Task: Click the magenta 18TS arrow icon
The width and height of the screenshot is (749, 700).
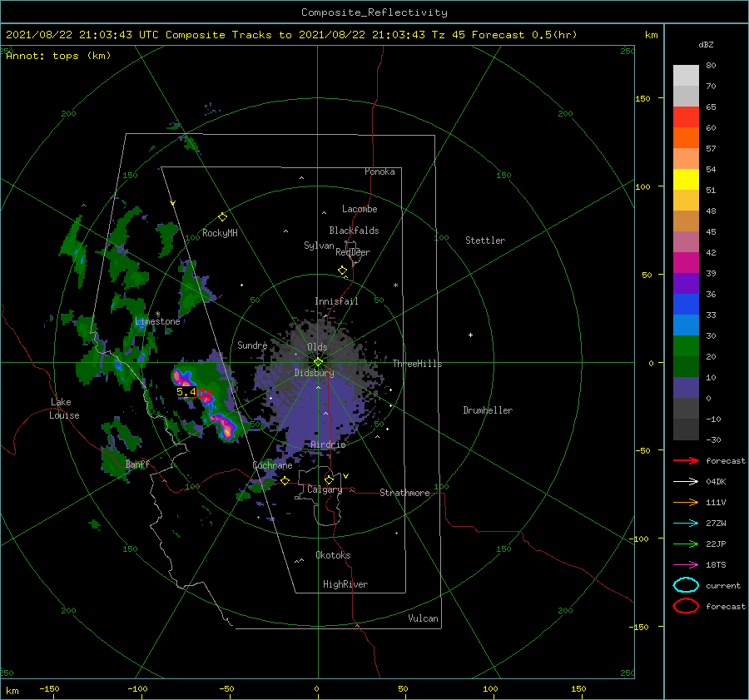Action: click(686, 565)
